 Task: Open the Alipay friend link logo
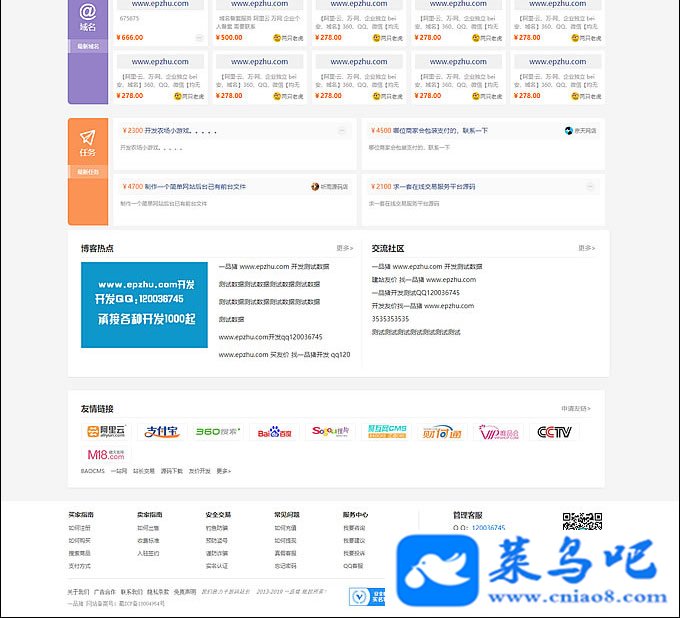point(162,432)
